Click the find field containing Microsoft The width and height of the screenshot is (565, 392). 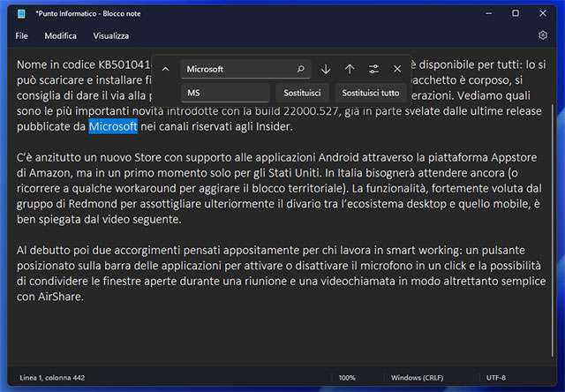237,69
